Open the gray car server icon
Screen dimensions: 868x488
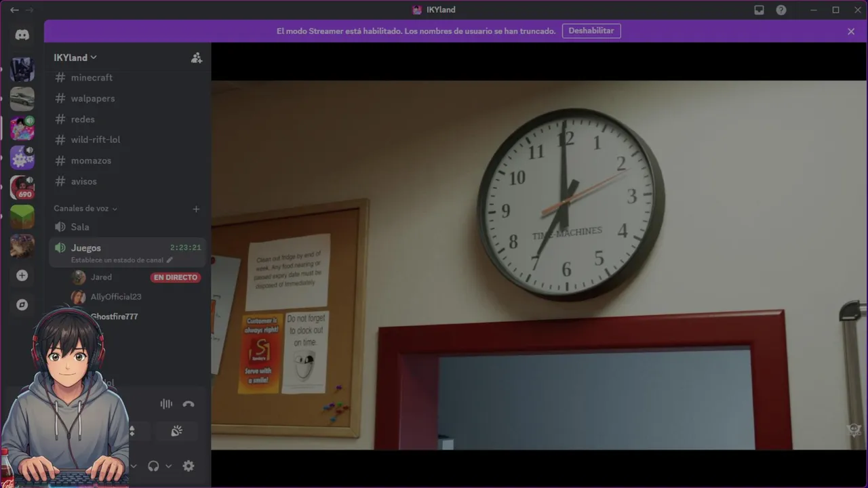point(22,99)
